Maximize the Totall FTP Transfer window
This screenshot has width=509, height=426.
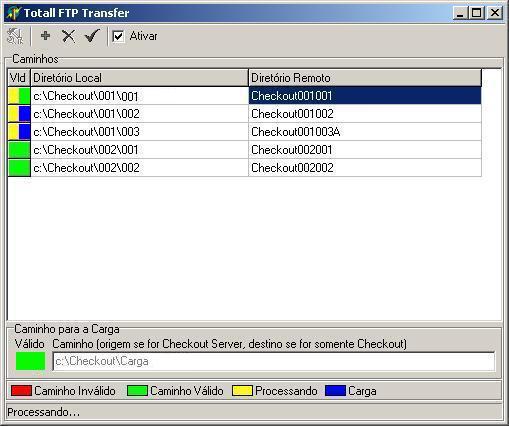(477, 13)
